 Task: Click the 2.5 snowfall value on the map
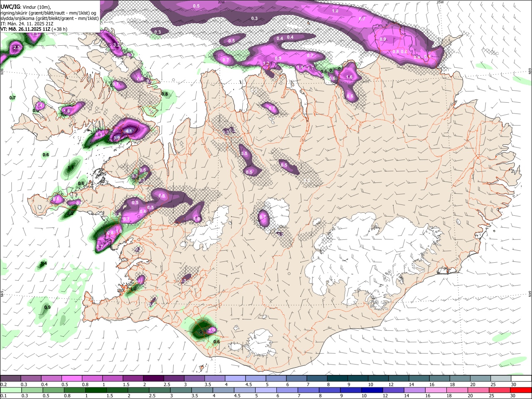point(17,48)
